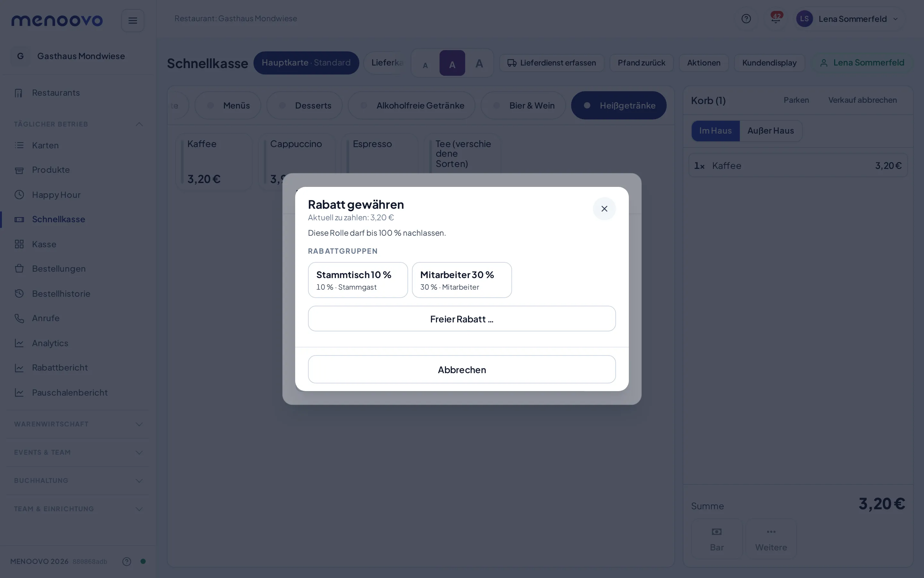Apply the Stammtisch 10 % discount group
This screenshot has width=924, height=578.
pos(358,280)
